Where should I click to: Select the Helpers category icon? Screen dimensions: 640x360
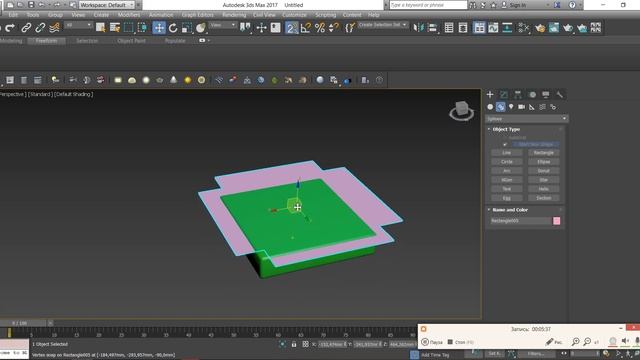tap(532, 107)
